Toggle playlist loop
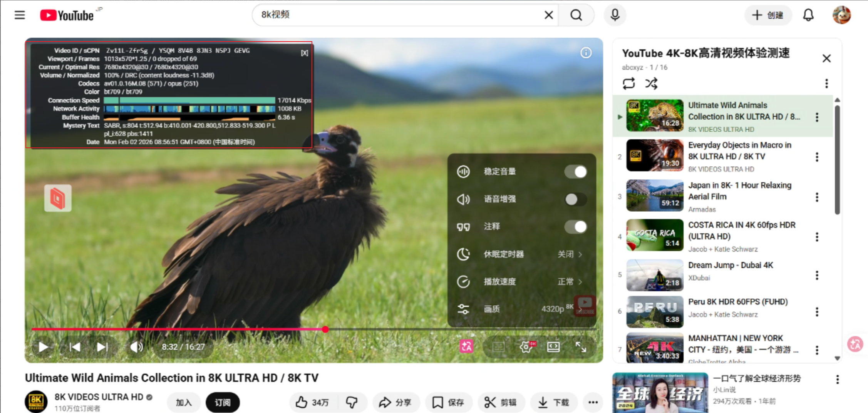The height and width of the screenshot is (413, 868). [x=628, y=84]
